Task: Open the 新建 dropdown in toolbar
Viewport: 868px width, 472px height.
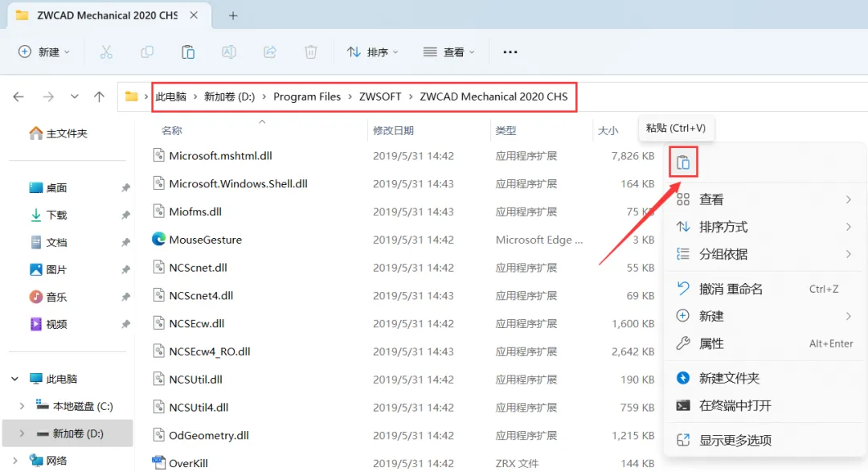Action: point(44,52)
